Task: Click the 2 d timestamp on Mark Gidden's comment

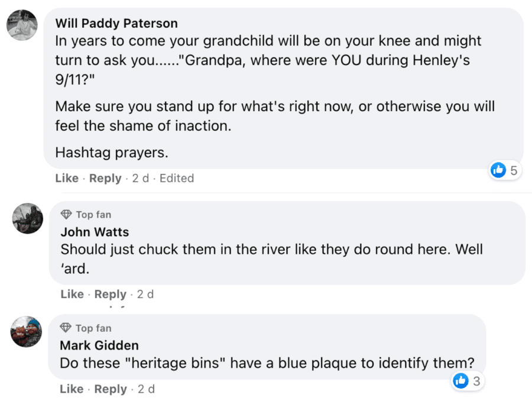Action: [146, 389]
